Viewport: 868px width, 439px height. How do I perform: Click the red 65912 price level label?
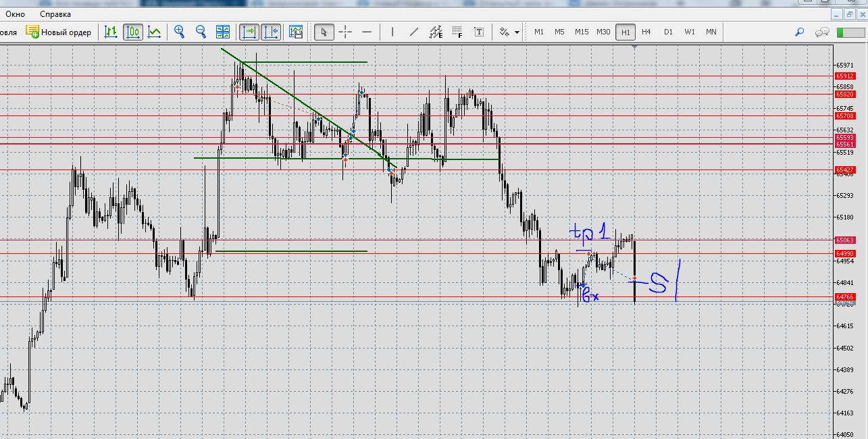(x=846, y=76)
